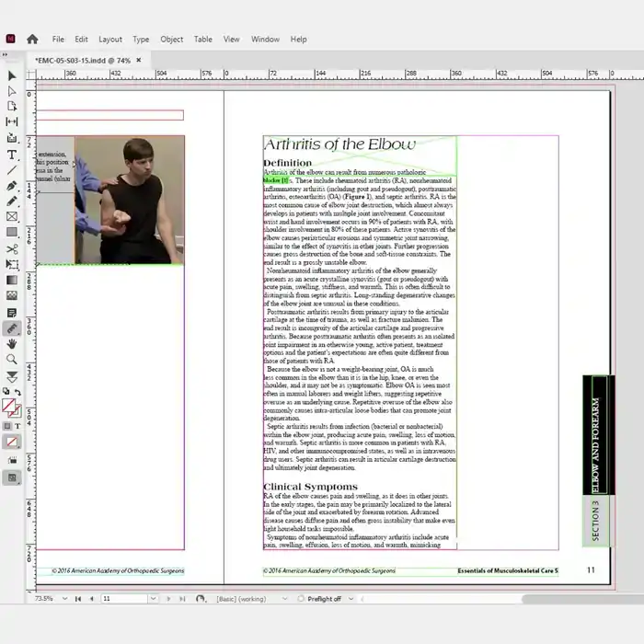The width and height of the screenshot is (644, 644).
Task: Go to the first page button
Action: 77,599
